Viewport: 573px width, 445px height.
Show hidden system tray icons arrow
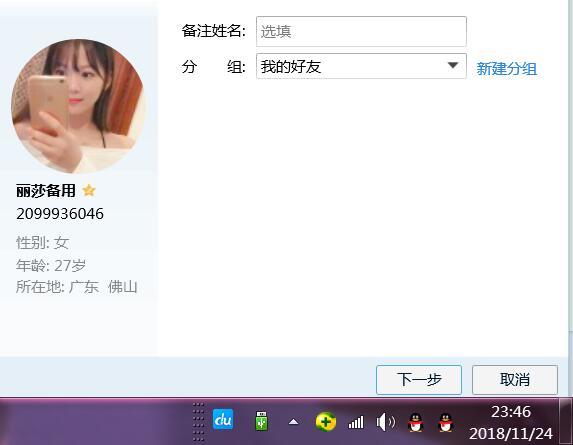point(293,422)
